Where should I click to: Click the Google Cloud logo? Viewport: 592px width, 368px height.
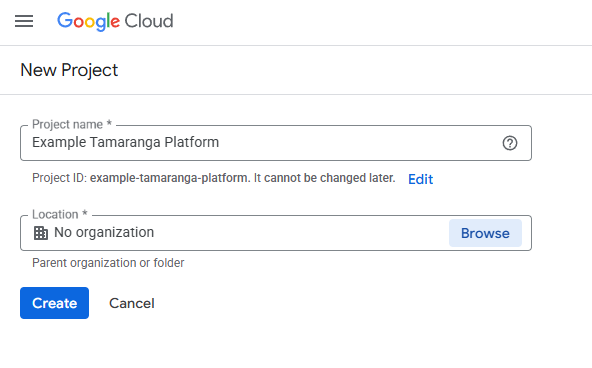115,21
